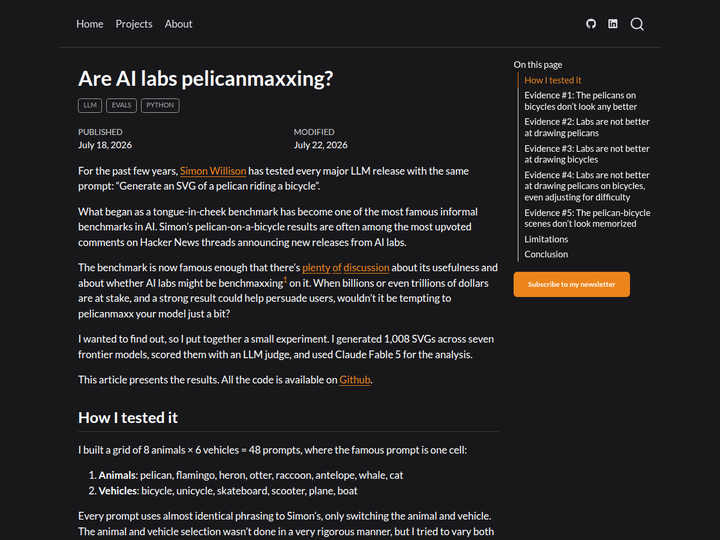
Task: Jump to Evidence #1 section in contents
Action: (580, 101)
